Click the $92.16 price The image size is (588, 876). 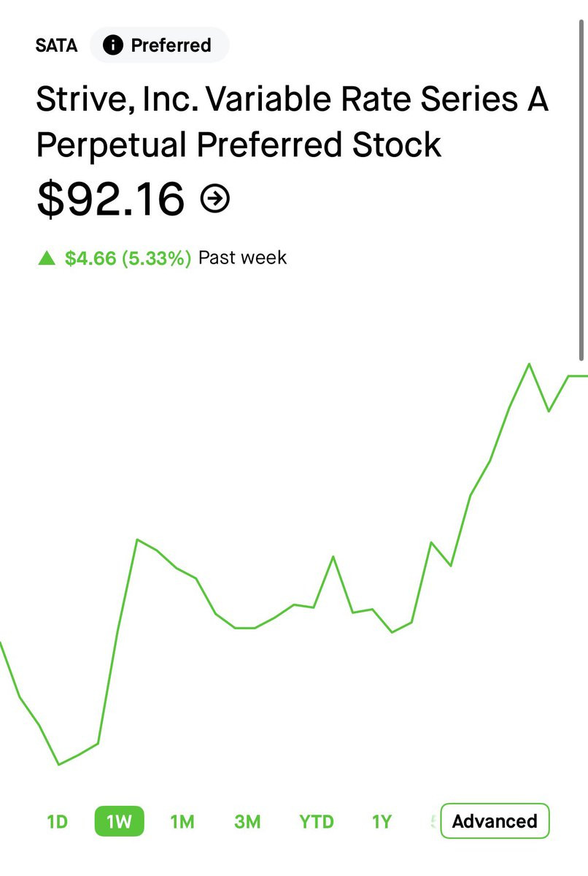[110, 199]
